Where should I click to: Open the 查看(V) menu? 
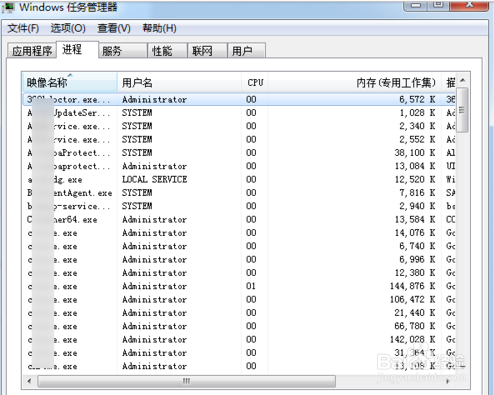(x=114, y=28)
